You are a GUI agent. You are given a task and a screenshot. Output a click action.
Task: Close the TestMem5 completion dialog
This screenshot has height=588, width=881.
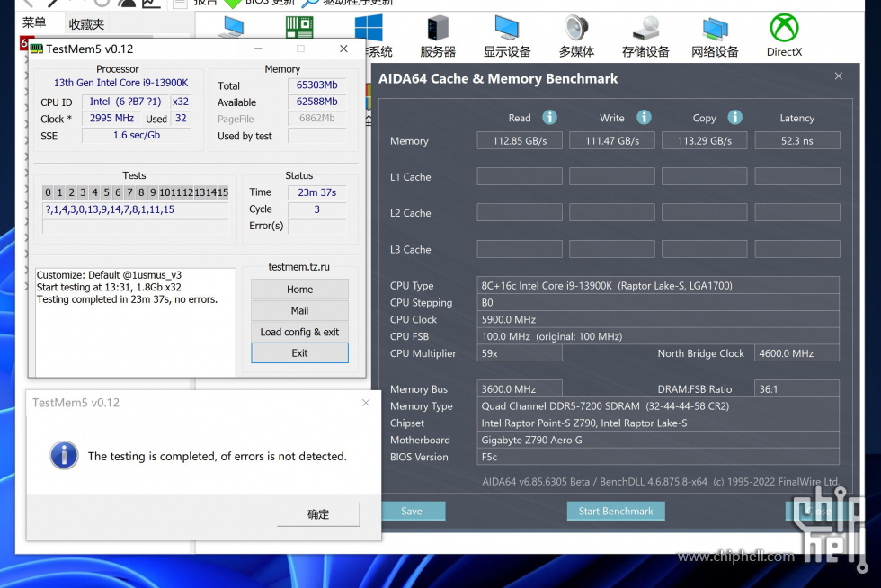366,403
